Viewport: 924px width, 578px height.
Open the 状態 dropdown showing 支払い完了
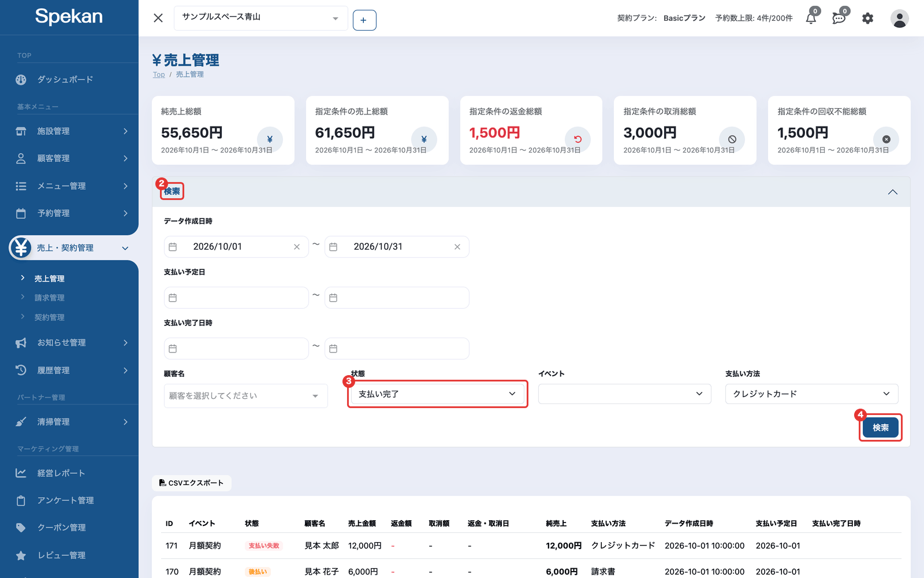tap(438, 394)
